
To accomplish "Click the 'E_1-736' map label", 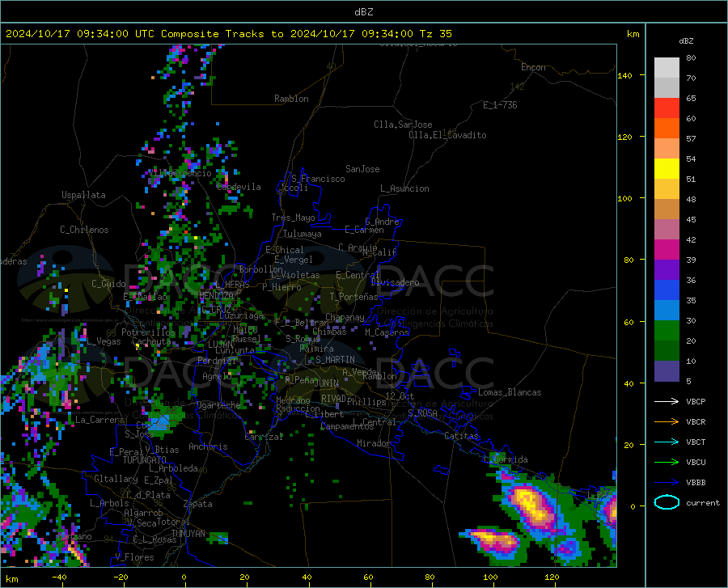I will pyautogui.click(x=500, y=105).
